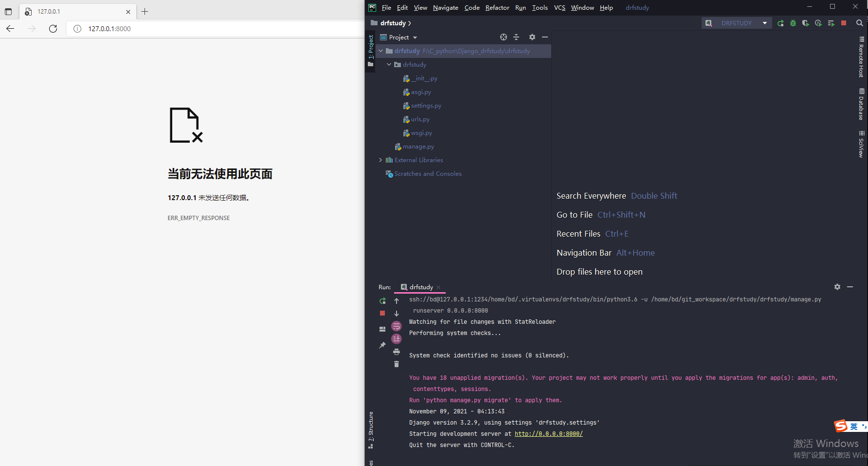Expand External Libraries node
This screenshot has height=466, width=868.
(x=381, y=160)
